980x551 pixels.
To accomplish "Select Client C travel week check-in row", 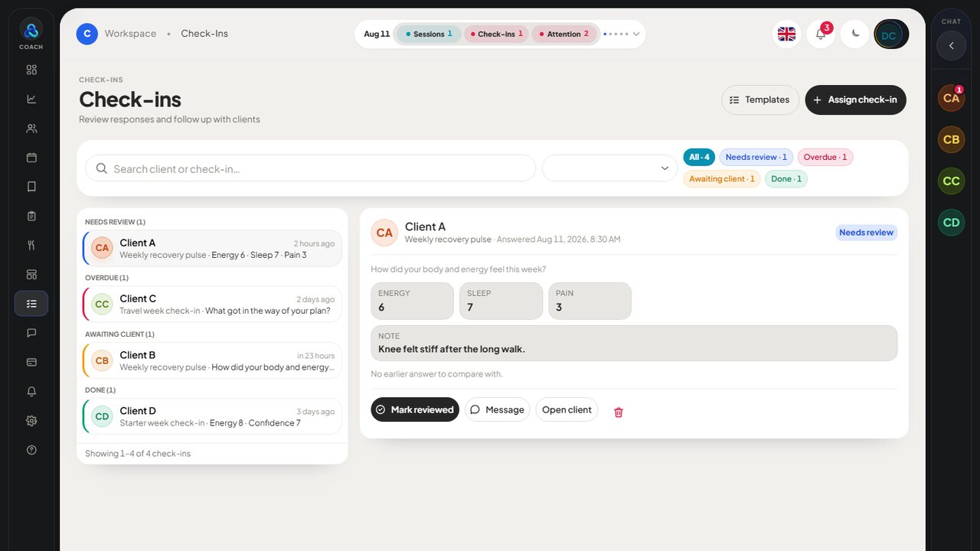I will pyautogui.click(x=212, y=305).
